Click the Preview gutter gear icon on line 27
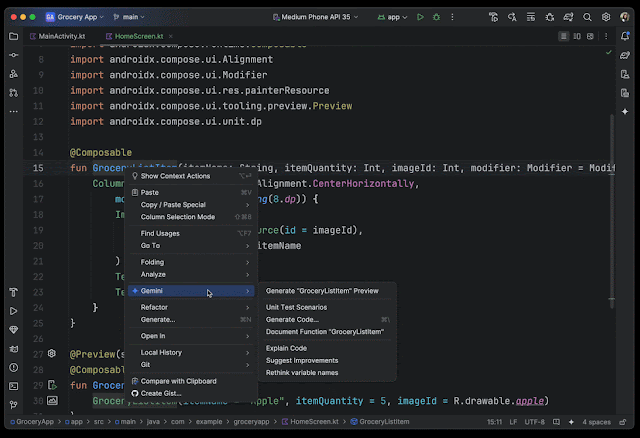This screenshot has width=640, height=438. click(52, 354)
